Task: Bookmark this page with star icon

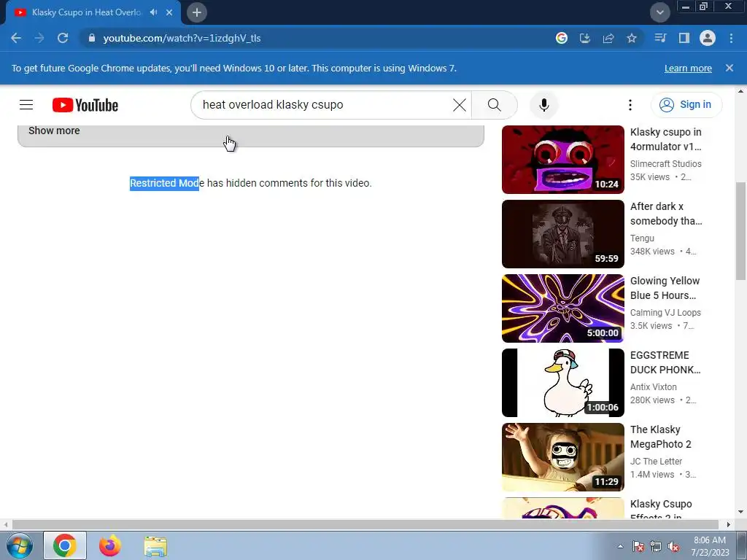Action: pos(632,38)
